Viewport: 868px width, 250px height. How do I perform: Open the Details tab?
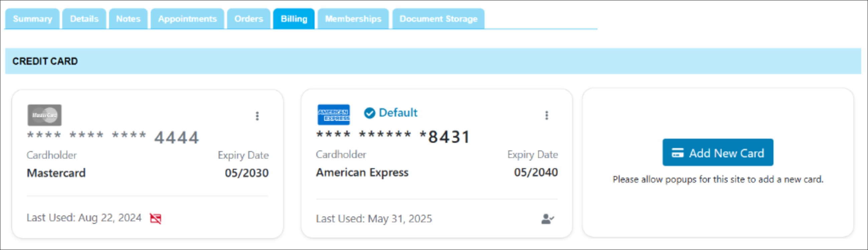[x=84, y=19]
